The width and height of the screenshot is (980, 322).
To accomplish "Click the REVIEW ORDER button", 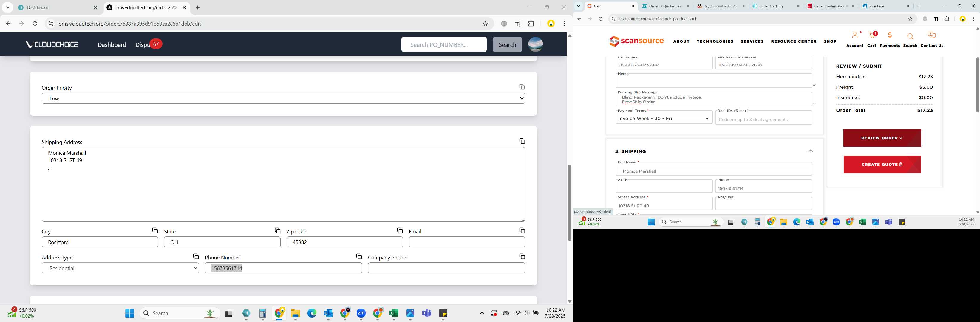I will tap(882, 138).
